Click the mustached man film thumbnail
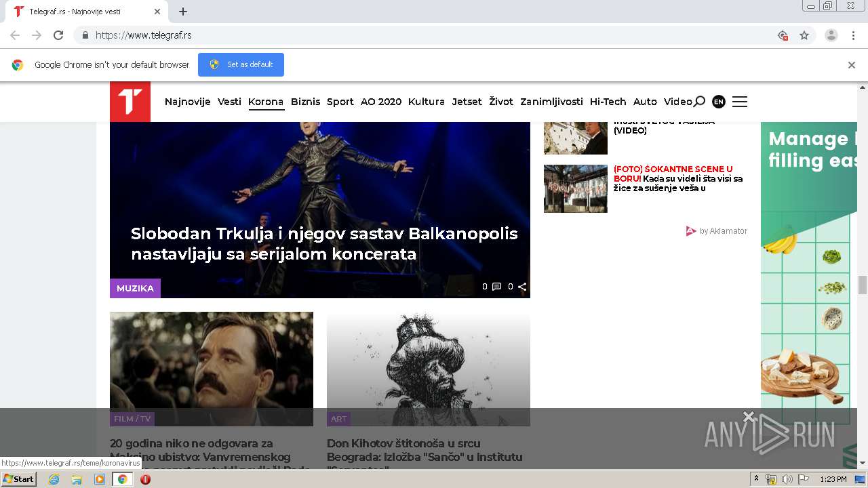 coord(212,369)
